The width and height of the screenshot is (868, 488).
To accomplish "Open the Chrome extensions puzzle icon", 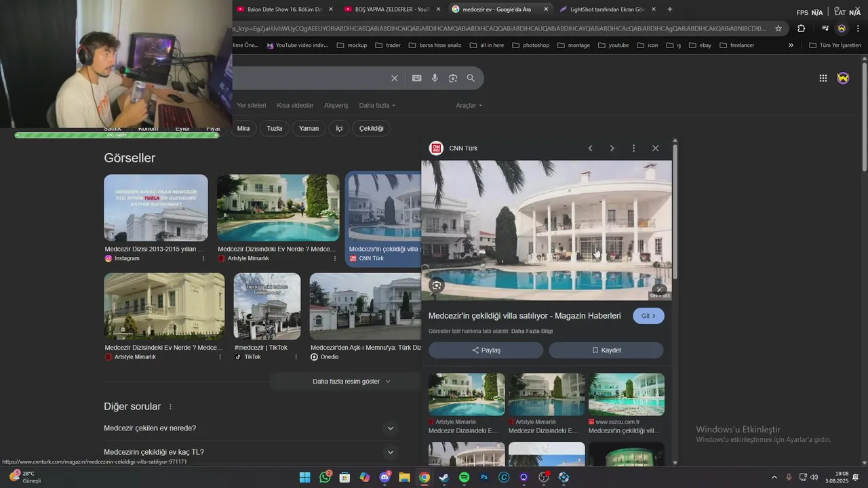I will tap(802, 28).
